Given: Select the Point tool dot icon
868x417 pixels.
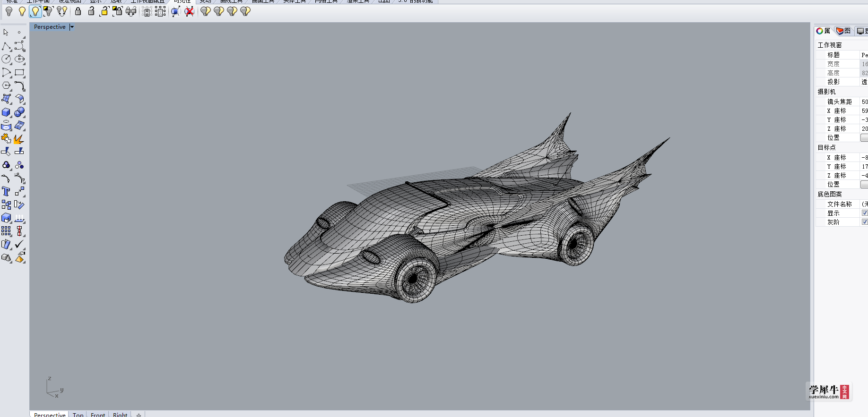Looking at the screenshot, I should pos(19,33).
